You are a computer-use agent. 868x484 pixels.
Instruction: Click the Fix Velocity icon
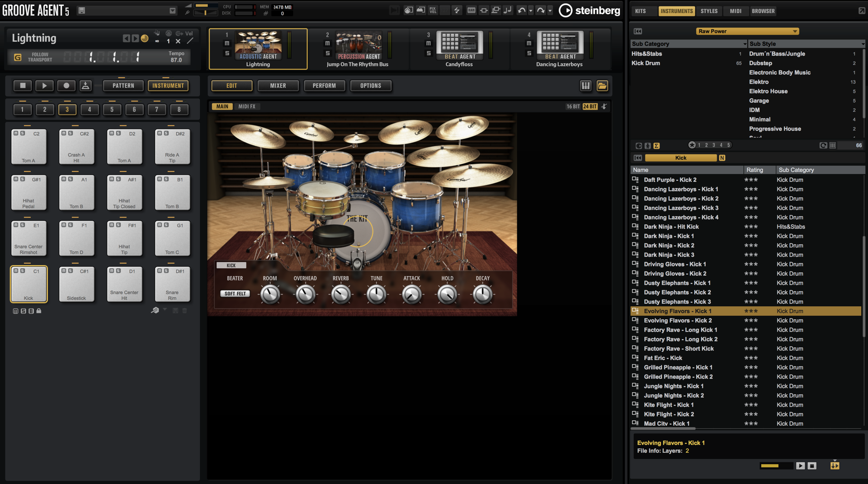tap(433, 10)
